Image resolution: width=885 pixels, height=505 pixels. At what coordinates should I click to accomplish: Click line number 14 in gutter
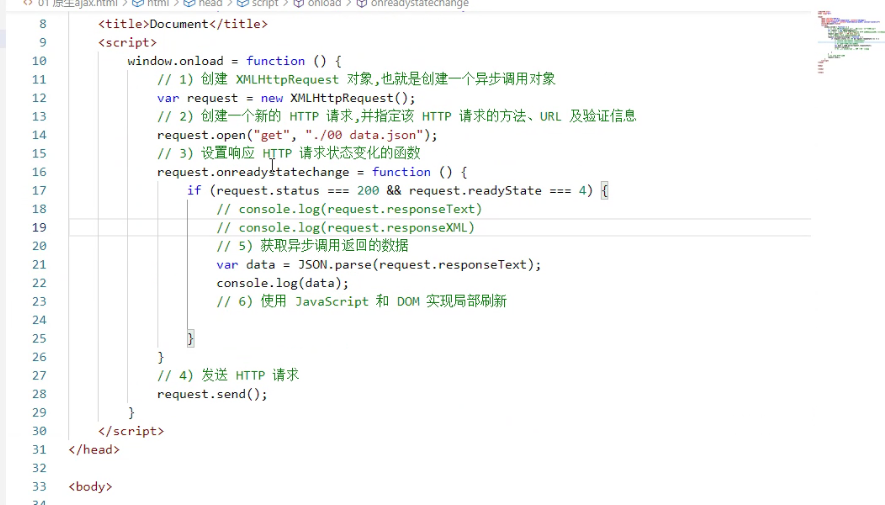point(39,135)
